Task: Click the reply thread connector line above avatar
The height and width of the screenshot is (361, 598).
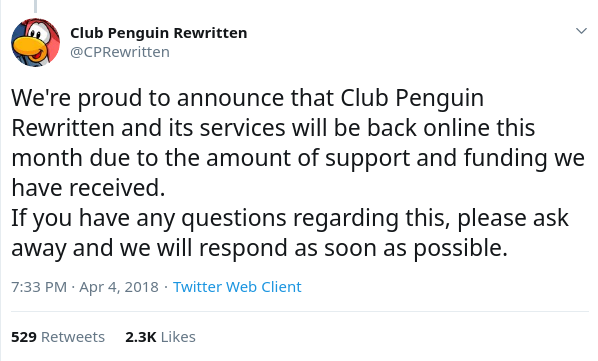Action: (35, 6)
